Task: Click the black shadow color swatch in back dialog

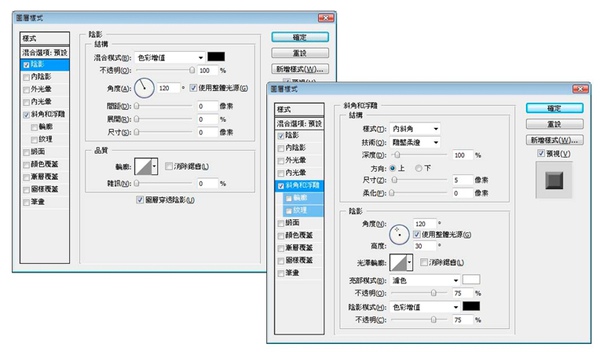Action: tap(216, 57)
